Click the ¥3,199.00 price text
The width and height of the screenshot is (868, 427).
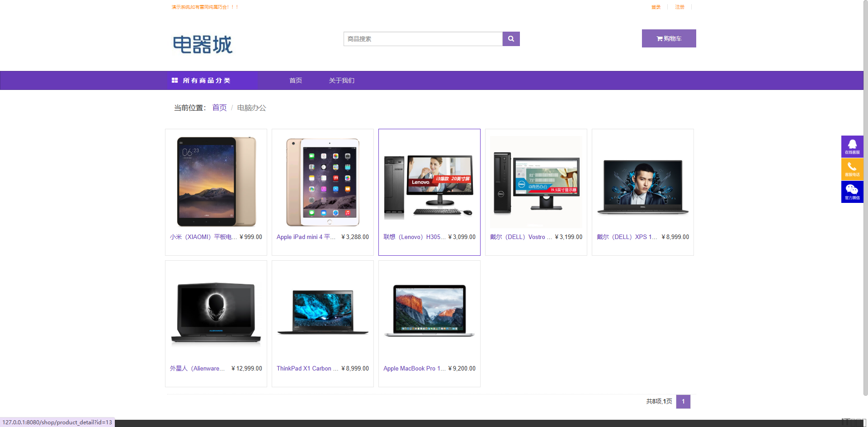click(568, 237)
